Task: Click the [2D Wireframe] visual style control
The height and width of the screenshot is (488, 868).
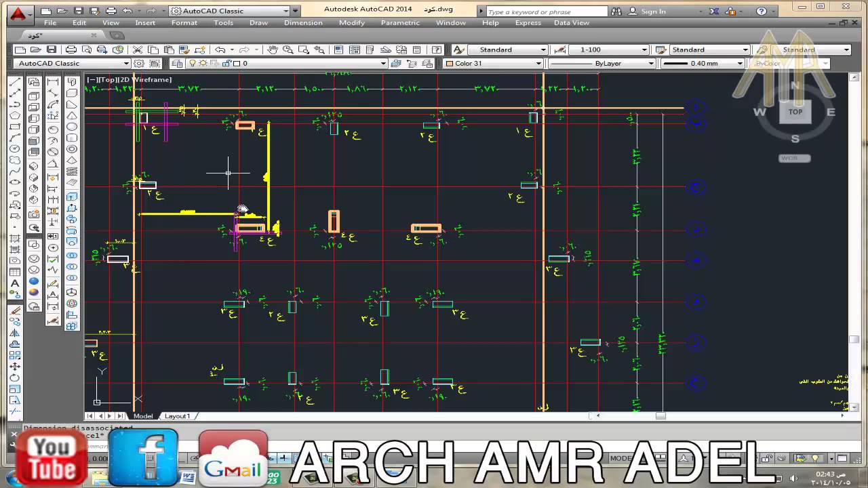Action: click(145, 79)
